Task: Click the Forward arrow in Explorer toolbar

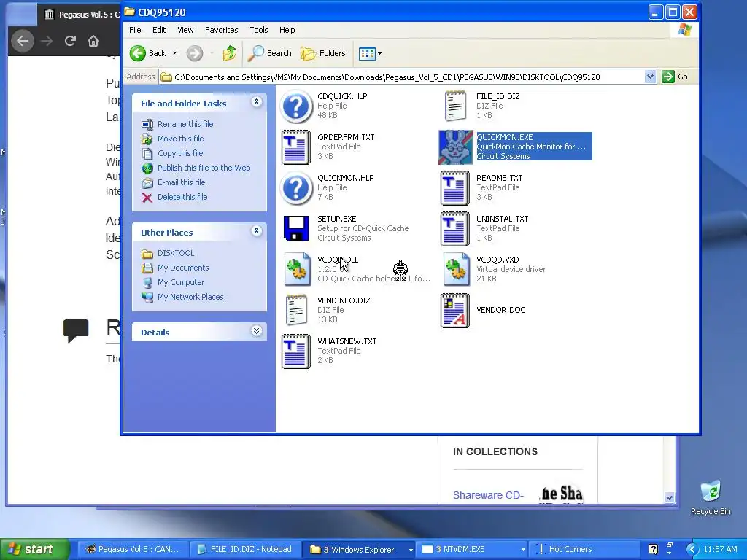Action: (x=194, y=53)
